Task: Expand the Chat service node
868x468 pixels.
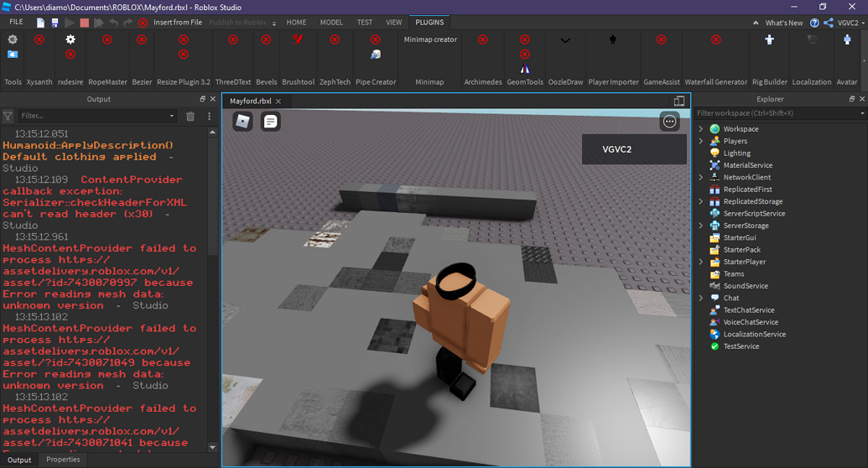Action: click(701, 298)
